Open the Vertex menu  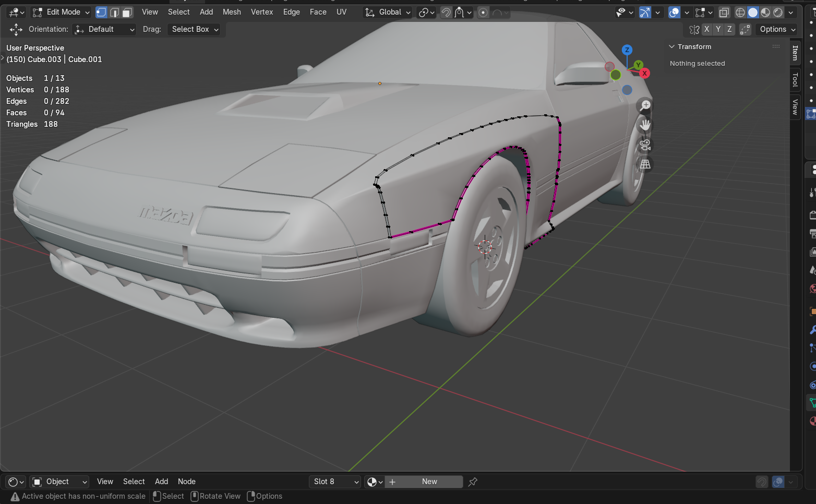pyautogui.click(x=262, y=12)
